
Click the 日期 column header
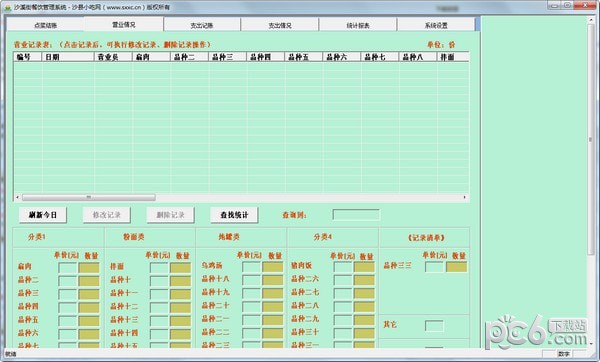click(68, 57)
